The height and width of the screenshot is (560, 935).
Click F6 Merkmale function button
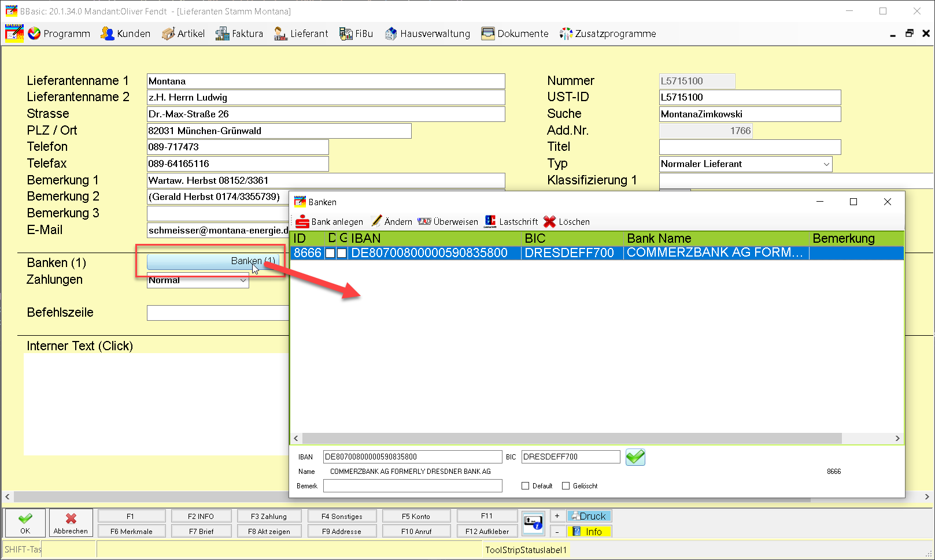point(131,531)
